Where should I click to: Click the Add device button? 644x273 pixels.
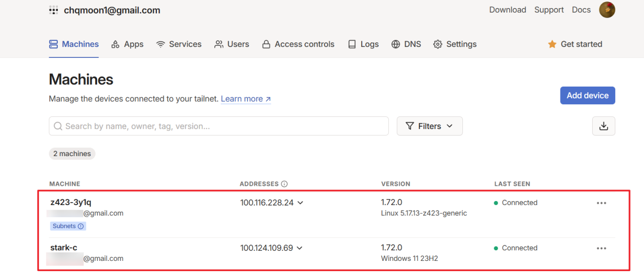click(x=587, y=95)
